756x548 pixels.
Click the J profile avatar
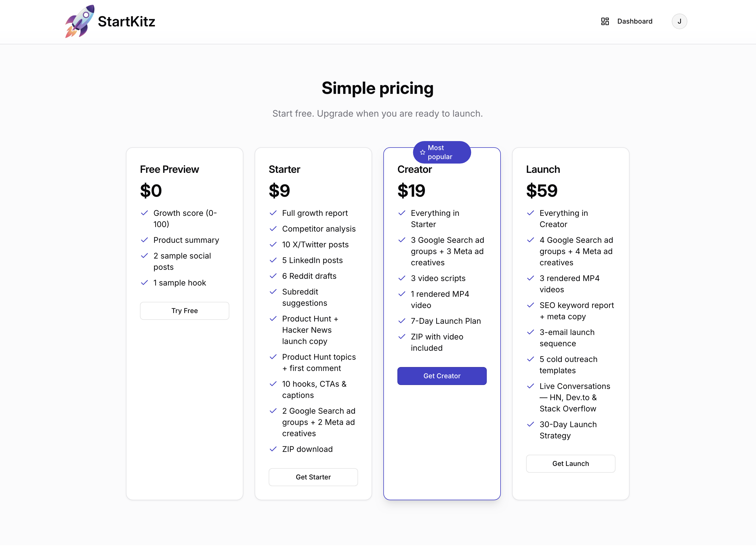click(679, 21)
